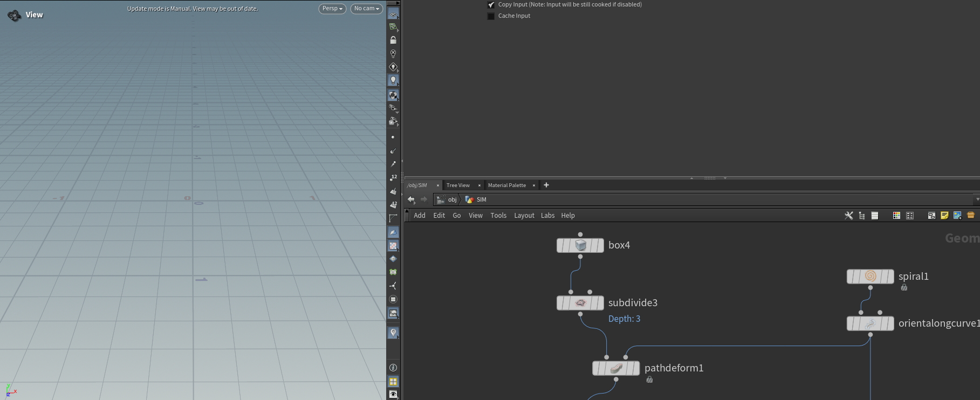980x400 pixels.
Task: Click the back arrow in network path bar
Action: click(x=411, y=199)
